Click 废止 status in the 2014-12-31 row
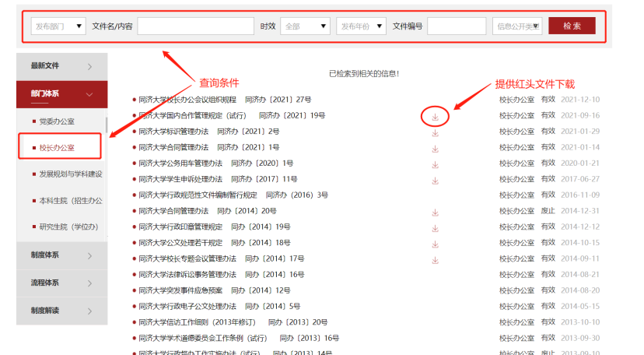 pos(548,211)
